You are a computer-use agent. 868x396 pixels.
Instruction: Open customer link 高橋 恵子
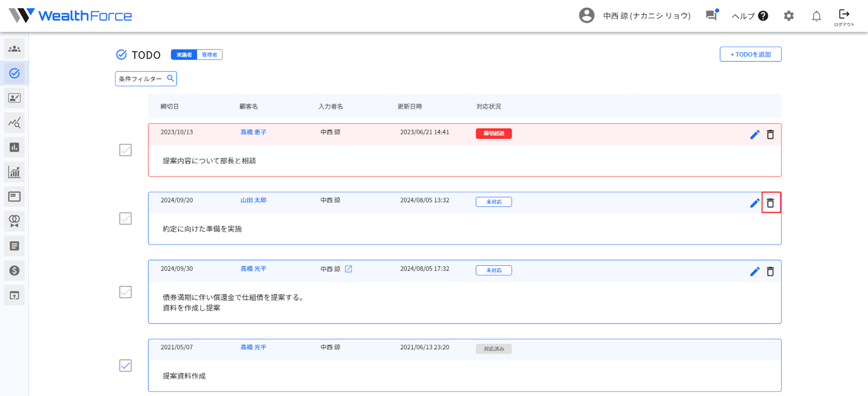coord(253,132)
